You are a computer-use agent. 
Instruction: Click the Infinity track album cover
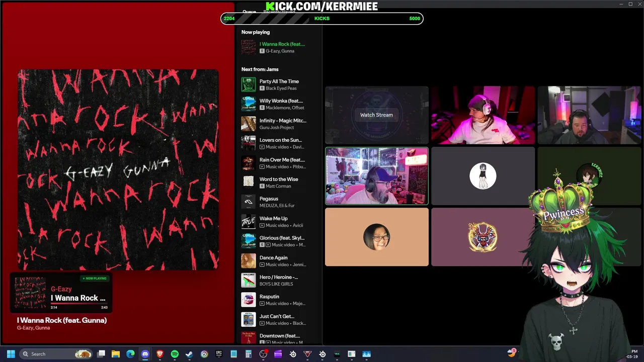[249, 124]
